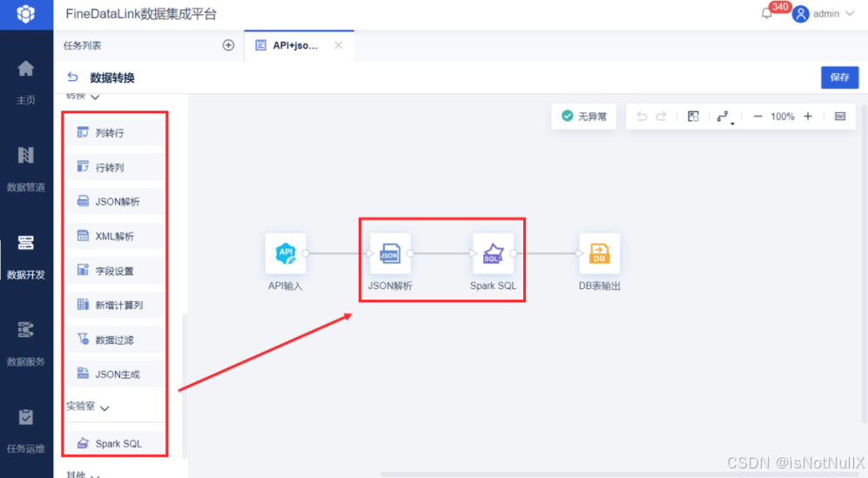The width and height of the screenshot is (868, 478).
Task: Select the 字段设置 operator
Action: coord(116,271)
